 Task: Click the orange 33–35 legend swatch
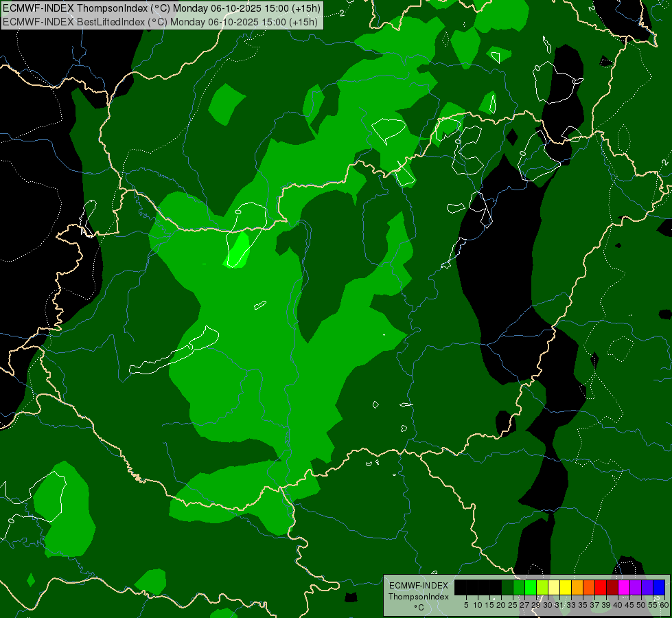pos(577,588)
